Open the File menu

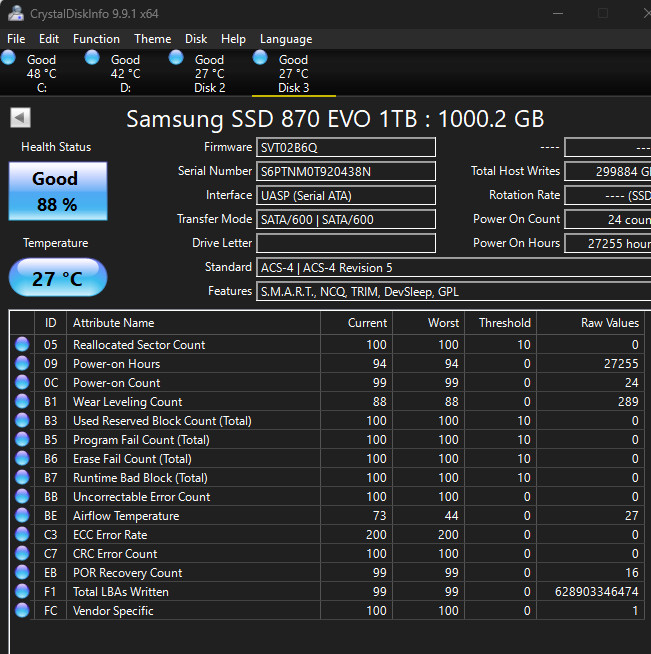pos(16,39)
